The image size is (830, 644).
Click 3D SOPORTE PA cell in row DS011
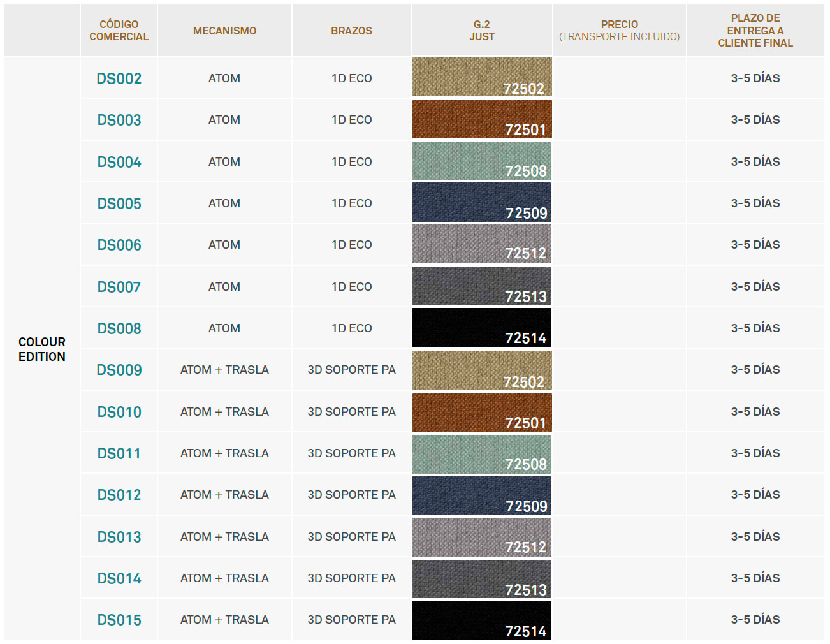point(352,453)
